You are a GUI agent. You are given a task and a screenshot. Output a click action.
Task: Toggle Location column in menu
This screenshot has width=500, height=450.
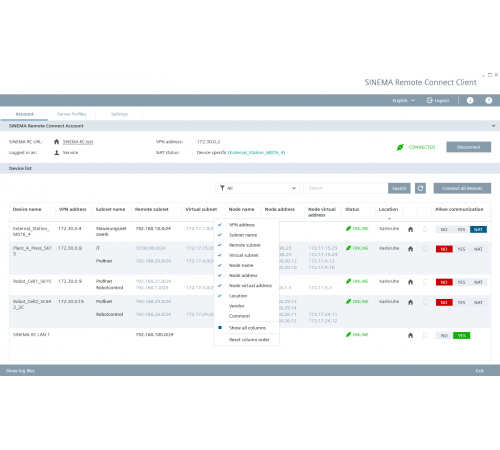pyautogui.click(x=246, y=296)
